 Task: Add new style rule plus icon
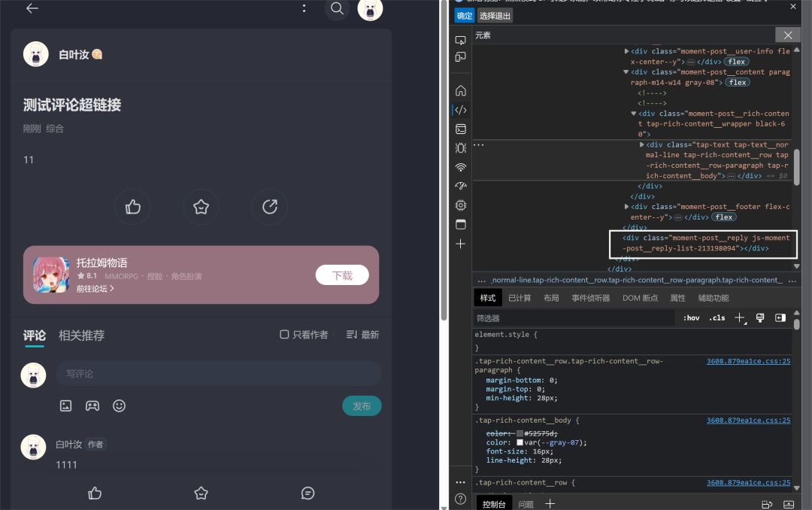[741, 318]
